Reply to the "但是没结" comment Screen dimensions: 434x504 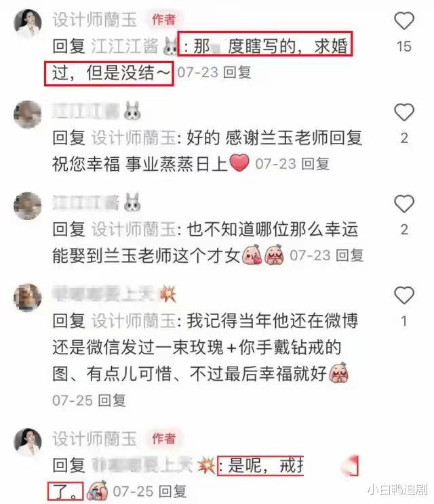(x=237, y=72)
